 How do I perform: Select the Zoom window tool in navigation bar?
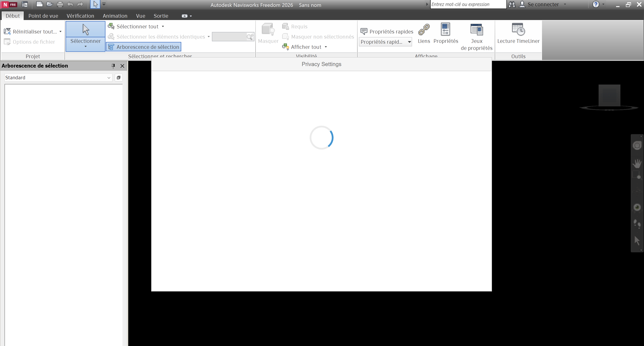pos(637,175)
